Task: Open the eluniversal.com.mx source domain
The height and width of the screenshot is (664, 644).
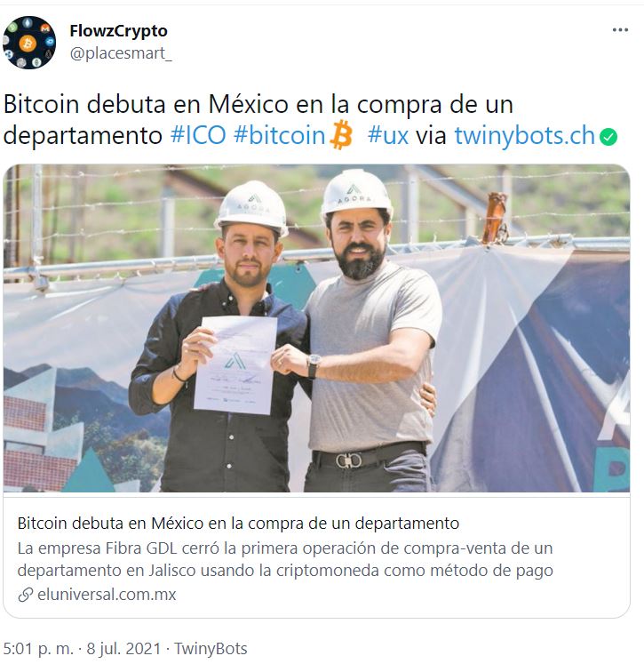Action: [107, 595]
